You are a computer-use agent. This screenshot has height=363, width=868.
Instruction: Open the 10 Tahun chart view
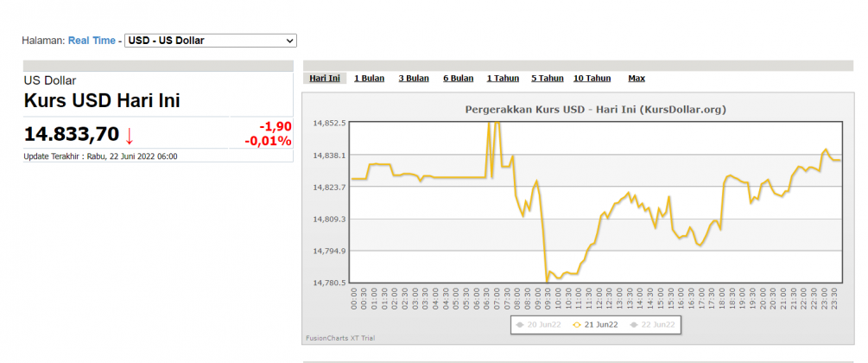[592, 78]
